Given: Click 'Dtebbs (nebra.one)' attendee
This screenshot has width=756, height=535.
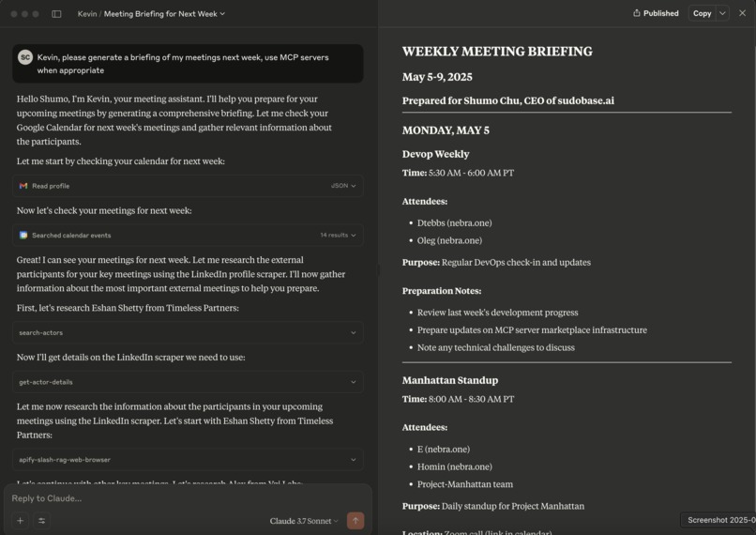Looking at the screenshot, I should (454, 222).
